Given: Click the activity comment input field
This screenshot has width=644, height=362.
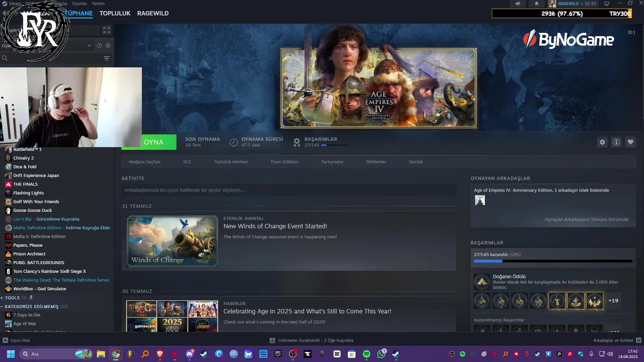Looking at the screenshot, I should 289,190.
